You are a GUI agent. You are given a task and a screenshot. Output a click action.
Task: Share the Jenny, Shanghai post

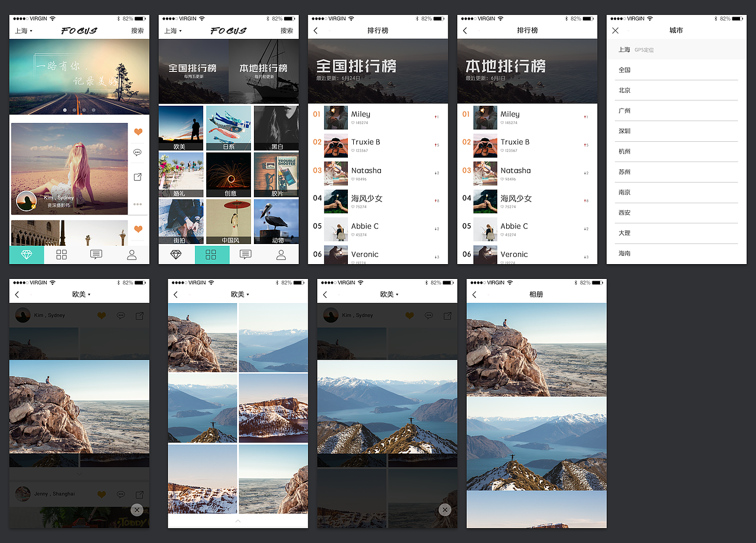(x=139, y=494)
